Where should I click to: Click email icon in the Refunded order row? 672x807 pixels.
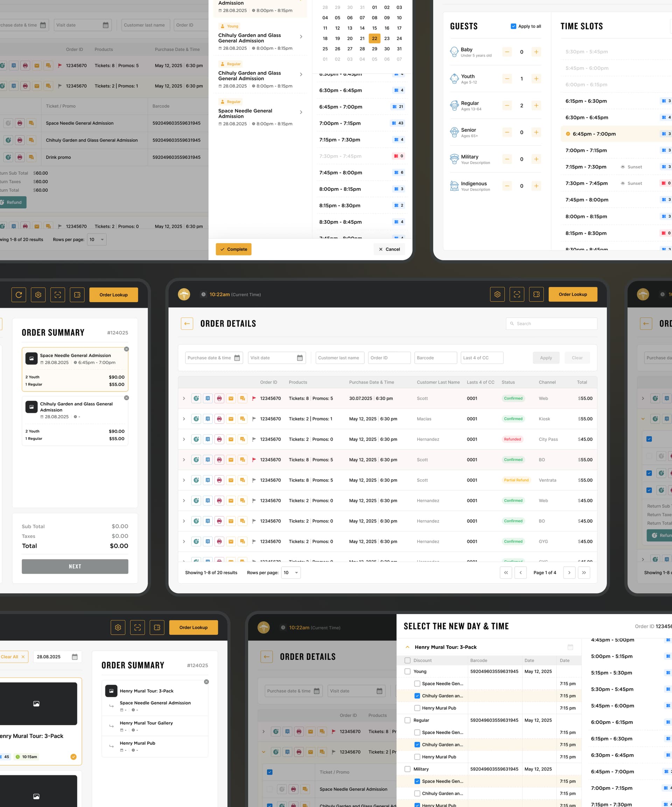coord(231,439)
